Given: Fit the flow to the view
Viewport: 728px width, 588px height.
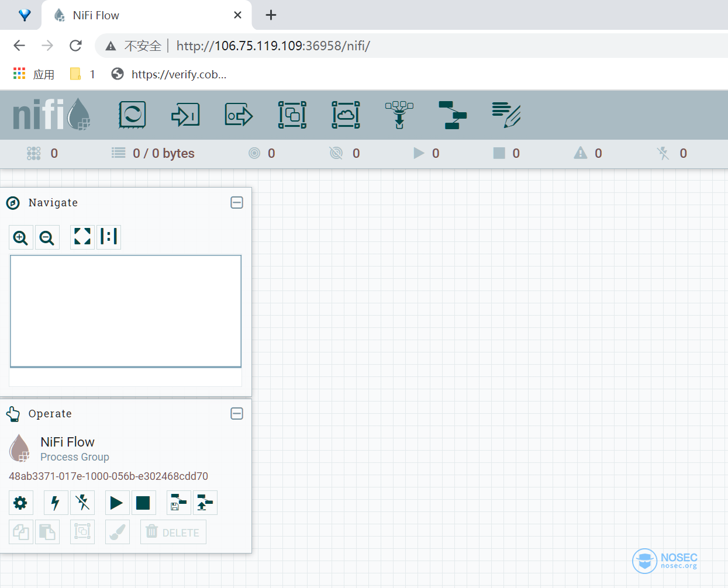Looking at the screenshot, I should click(82, 237).
